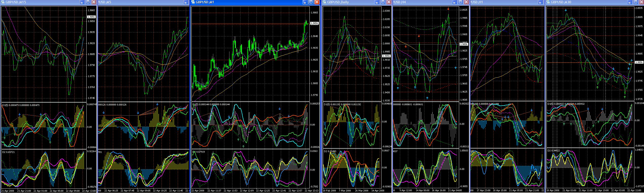Click the 1.04553 scale value in M30 D2 panel
Image resolution: width=644 pixels, height=193 pixels.
coord(639,150)
